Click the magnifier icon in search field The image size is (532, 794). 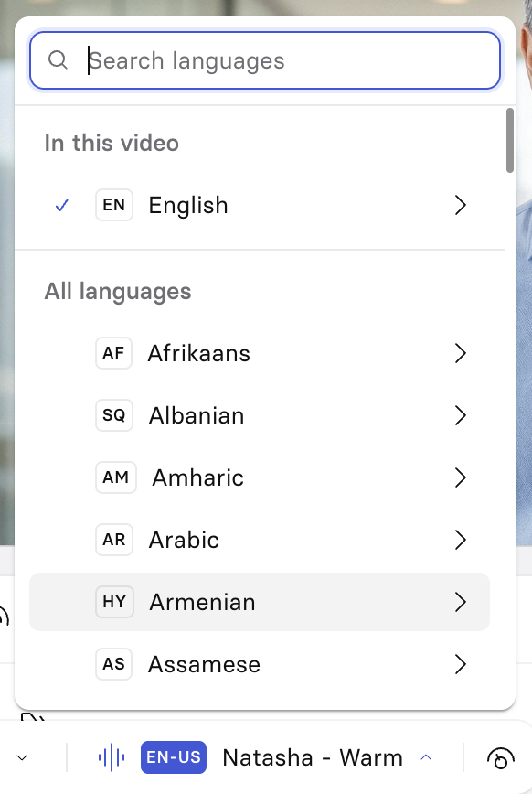click(x=58, y=59)
